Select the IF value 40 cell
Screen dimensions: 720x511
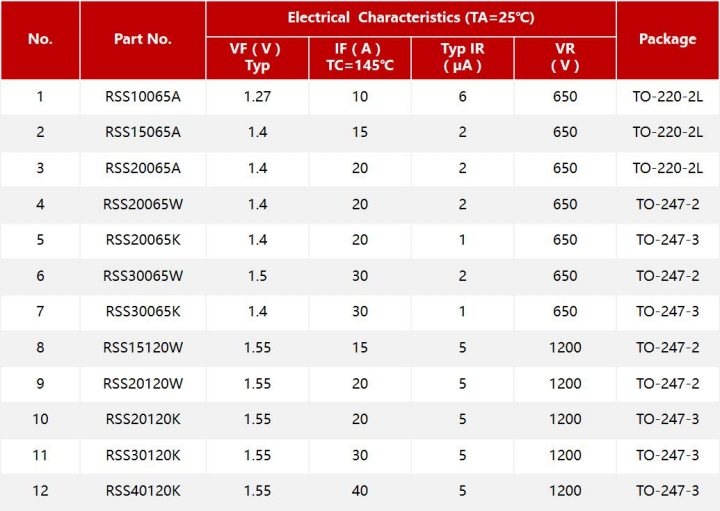tap(359, 491)
